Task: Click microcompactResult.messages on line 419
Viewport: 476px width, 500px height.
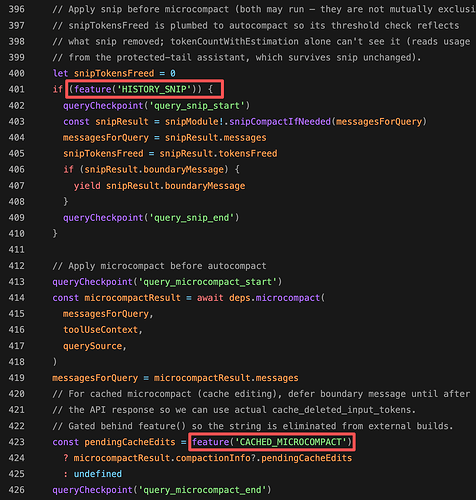Action: coord(226,378)
